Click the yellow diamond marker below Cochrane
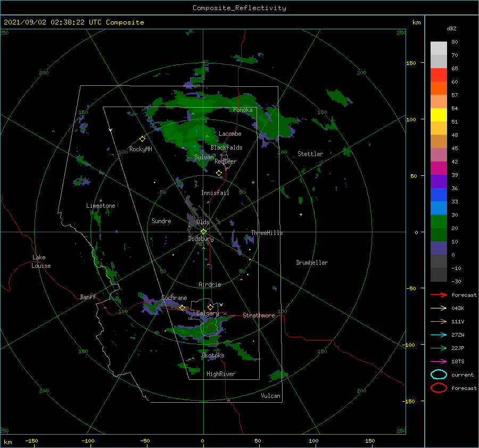 tap(182, 308)
